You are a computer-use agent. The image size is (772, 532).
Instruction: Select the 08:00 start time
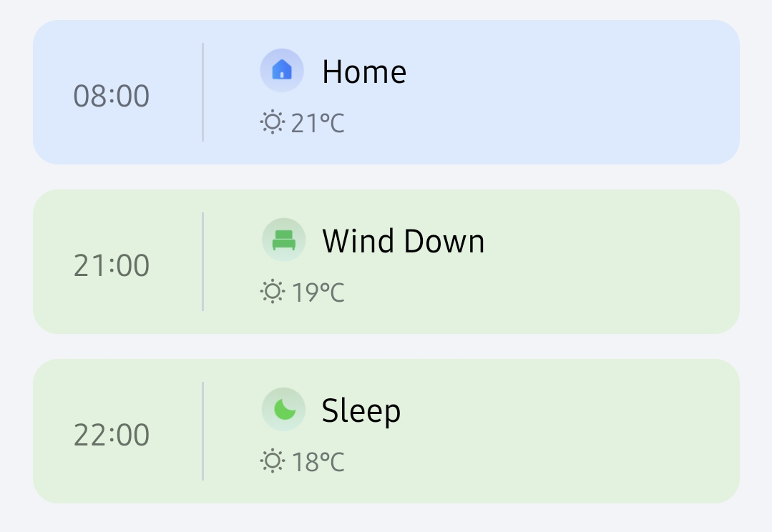point(112,96)
